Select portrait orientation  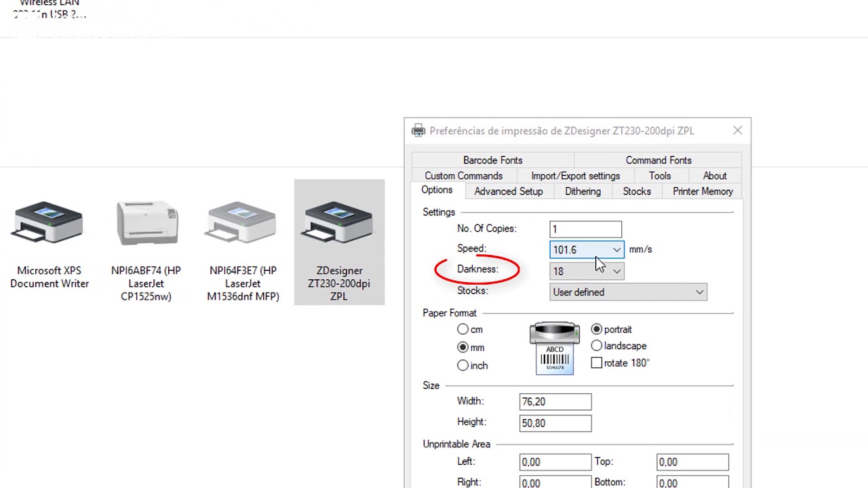tap(597, 329)
